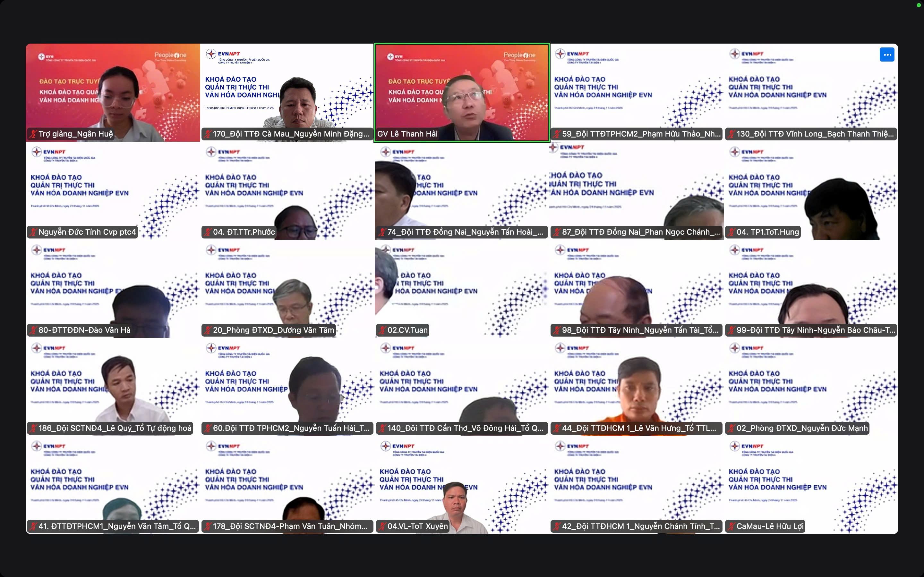Click the 02_Phòng ĐTXD_Nguyễn Đức Mạnh name label
Viewport: 924px width, 577px height.
(802, 428)
